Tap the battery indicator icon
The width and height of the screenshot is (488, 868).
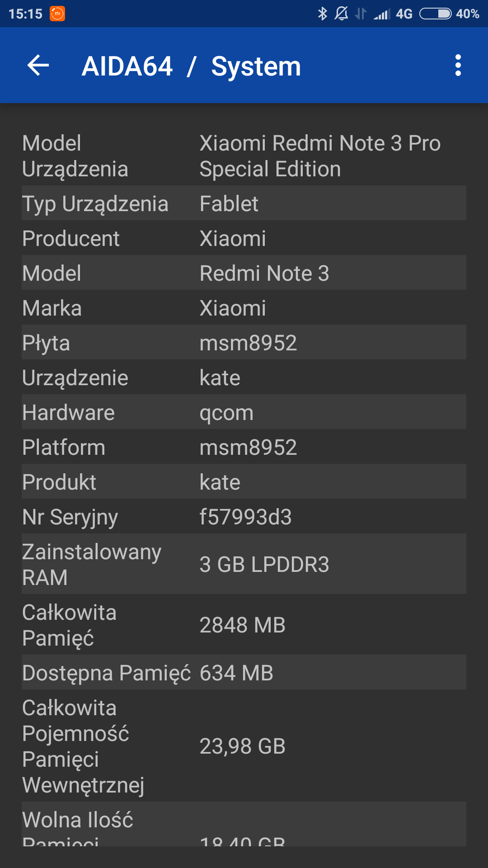[435, 14]
